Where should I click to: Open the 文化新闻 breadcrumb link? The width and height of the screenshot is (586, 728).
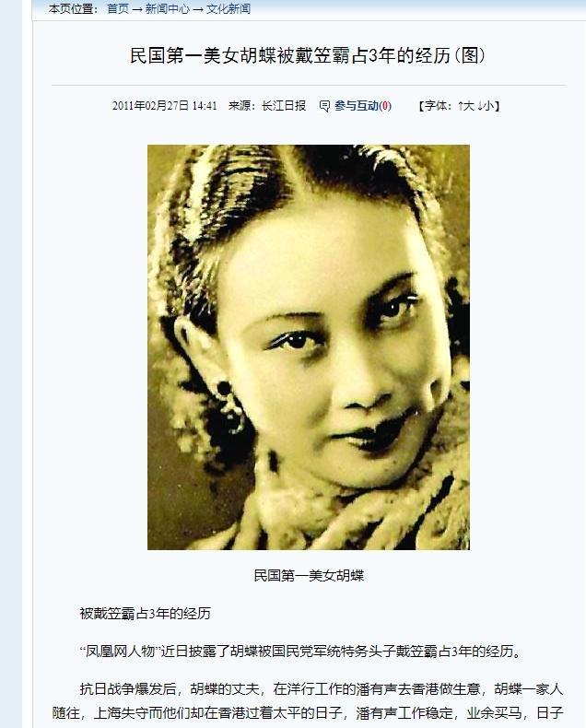pos(229,8)
